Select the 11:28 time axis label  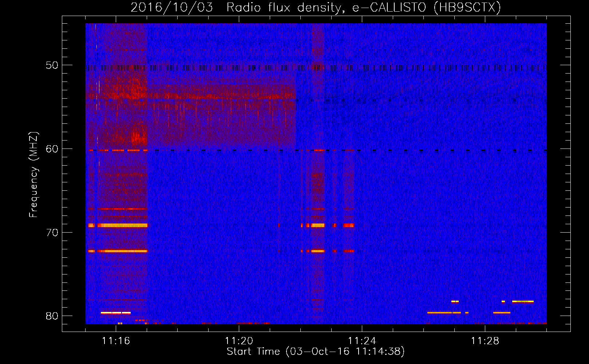(x=485, y=341)
